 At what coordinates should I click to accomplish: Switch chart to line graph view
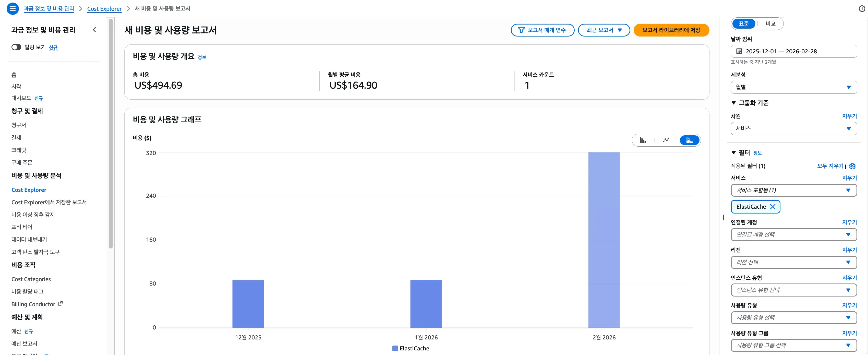pyautogui.click(x=666, y=140)
